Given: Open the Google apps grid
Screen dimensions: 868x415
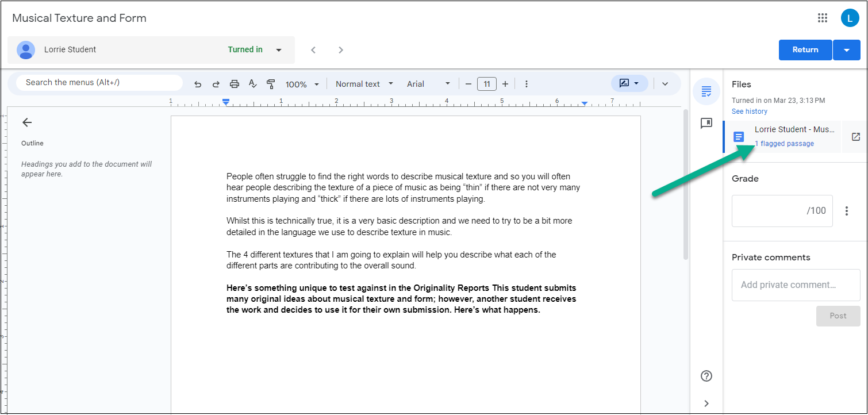Looking at the screenshot, I should [x=823, y=18].
